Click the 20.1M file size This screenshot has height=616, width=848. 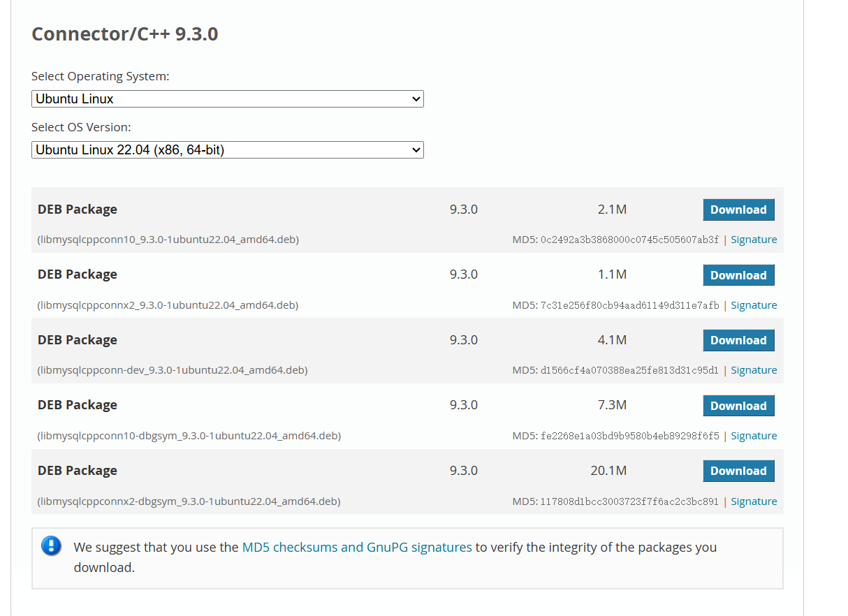coord(608,471)
